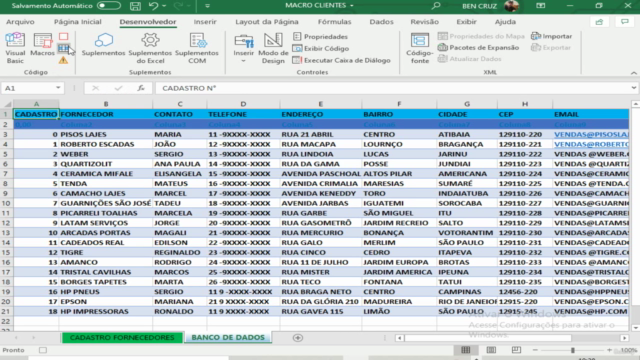The image size is (640, 360).
Task: Toggle Salvamento Automático switch
Action: pos(109,6)
